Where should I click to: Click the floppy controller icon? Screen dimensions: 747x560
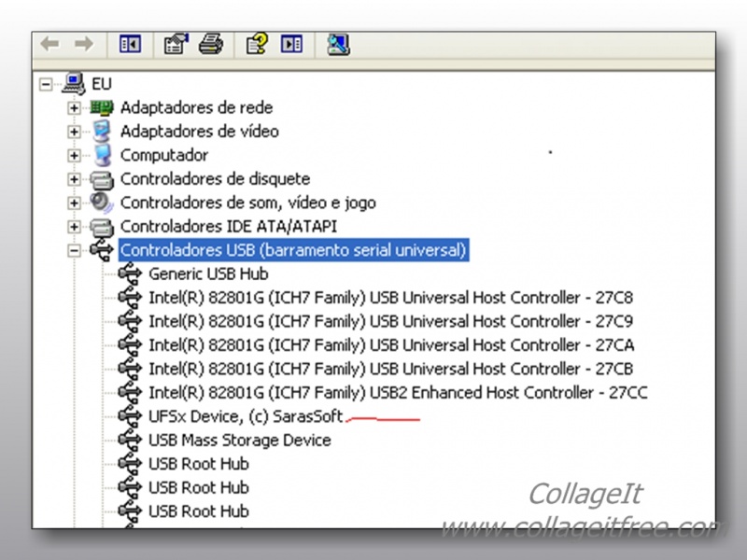(x=102, y=179)
